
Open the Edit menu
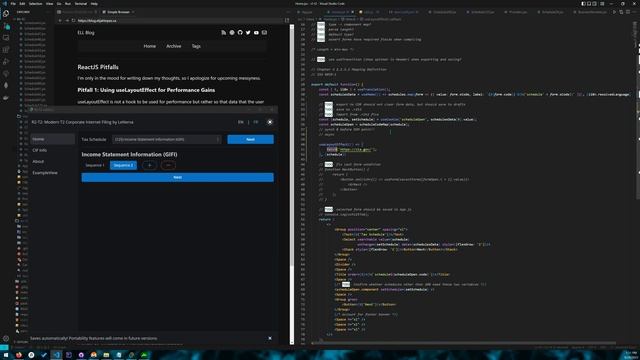pos(22,4)
